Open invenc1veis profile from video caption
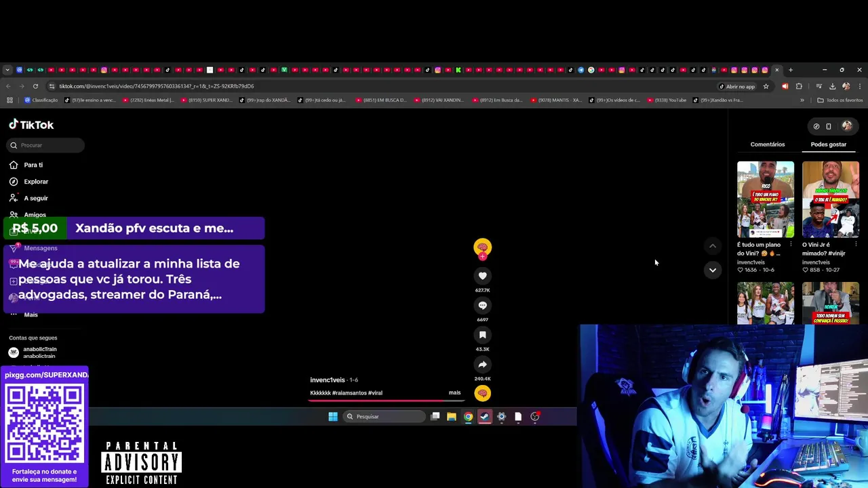868x488 pixels. (328, 380)
